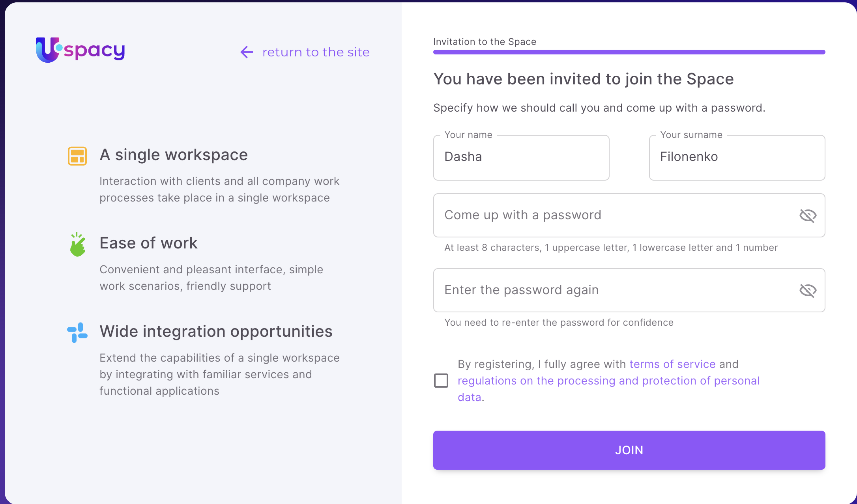Click the Your name input field

521,157
